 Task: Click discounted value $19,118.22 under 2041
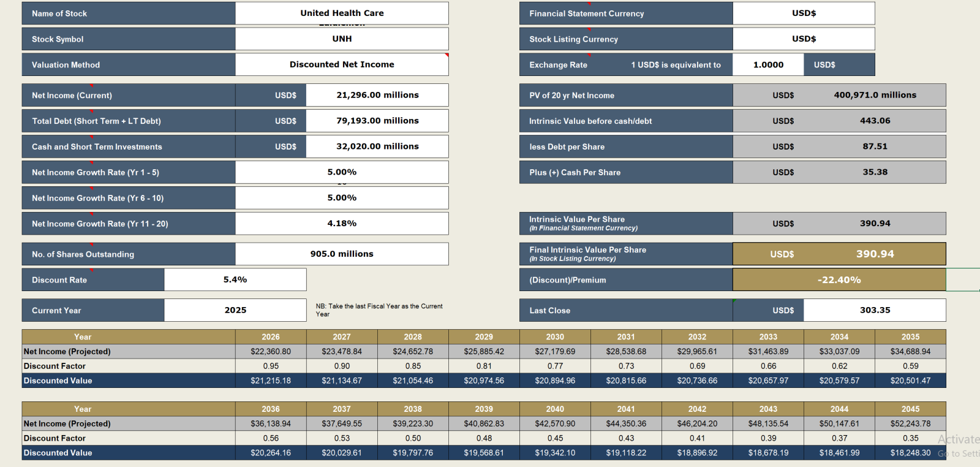pyautogui.click(x=626, y=453)
